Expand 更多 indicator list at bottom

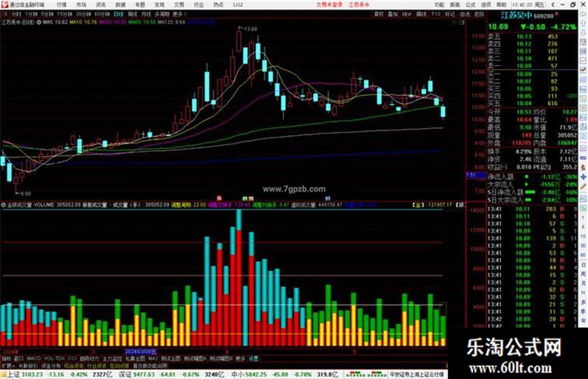click(240, 358)
